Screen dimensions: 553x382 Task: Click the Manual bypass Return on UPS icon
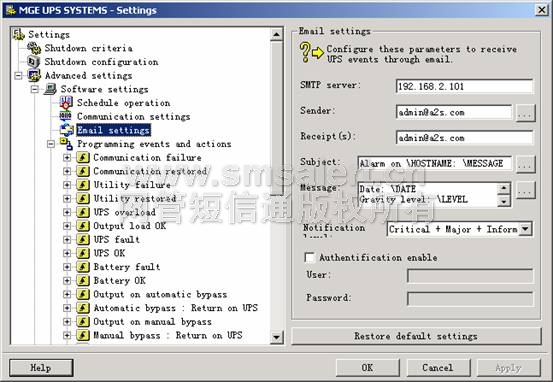click(x=83, y=335)
